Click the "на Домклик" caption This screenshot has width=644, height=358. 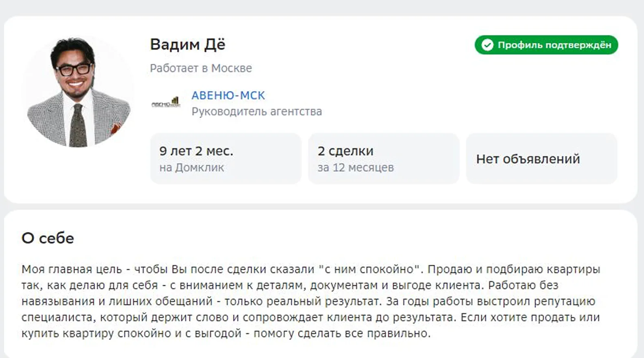(x=191, y=168)
